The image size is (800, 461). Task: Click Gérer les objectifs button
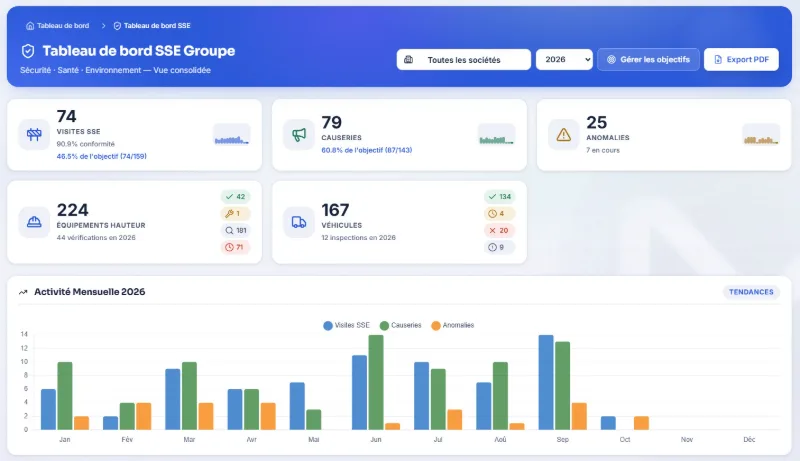648,60
